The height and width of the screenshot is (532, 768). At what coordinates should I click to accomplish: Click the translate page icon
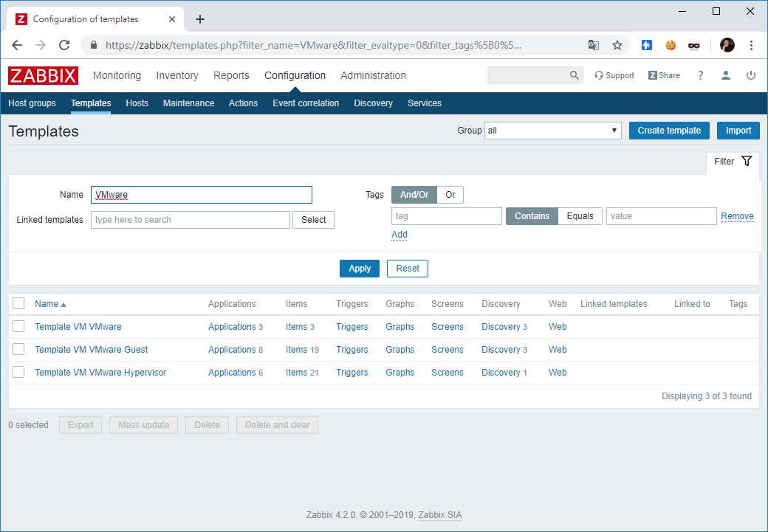coord(594,46)
